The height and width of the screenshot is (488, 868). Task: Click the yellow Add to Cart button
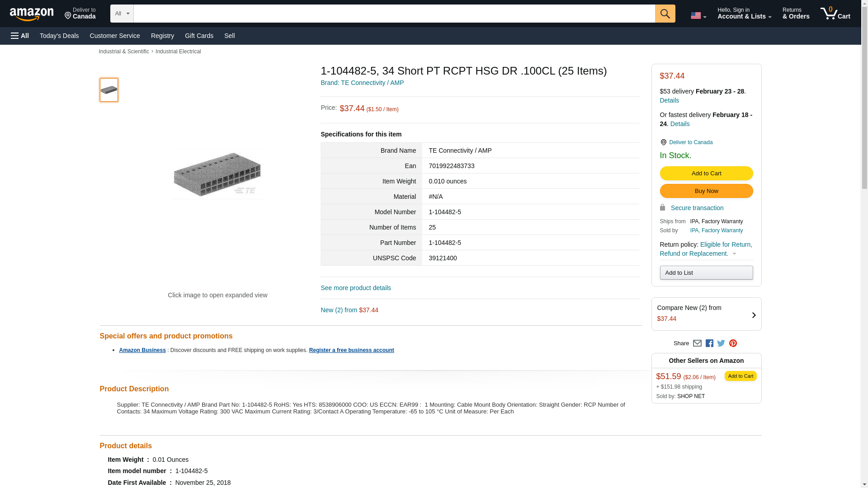[706, 174]
